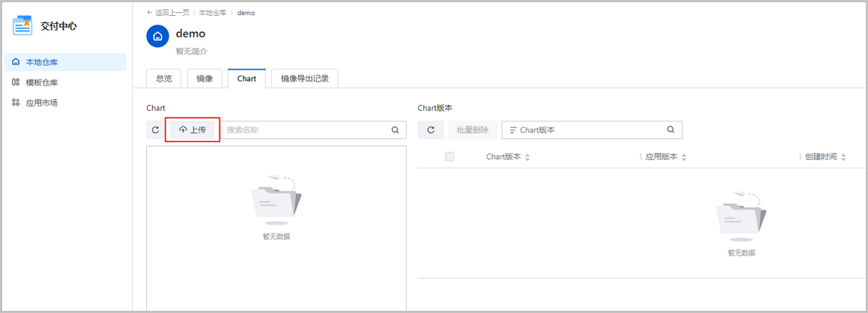
Task: Click the search icon in Chart版本 filter
Action: click(671, 130)
